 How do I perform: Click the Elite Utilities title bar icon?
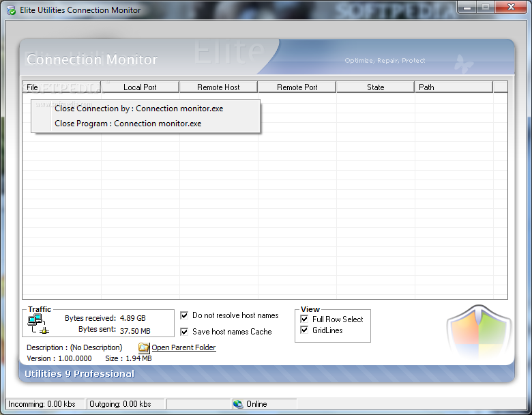click(x=11, y=10)
